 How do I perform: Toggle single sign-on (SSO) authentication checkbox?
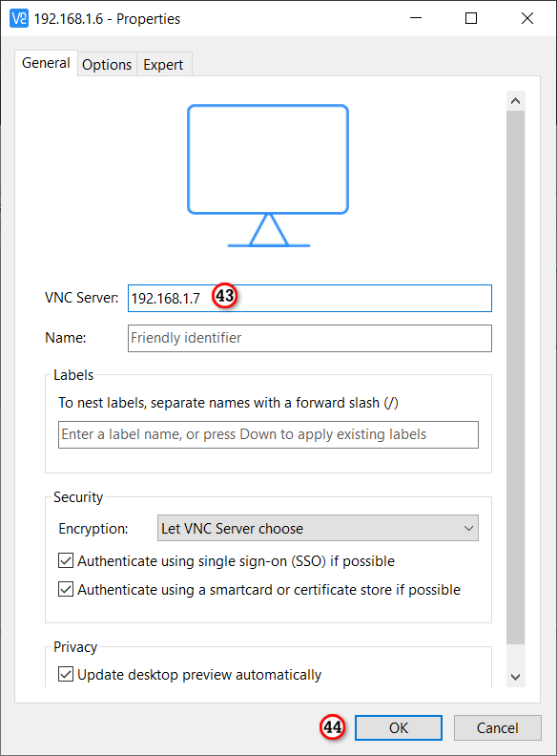click(66, 560)
